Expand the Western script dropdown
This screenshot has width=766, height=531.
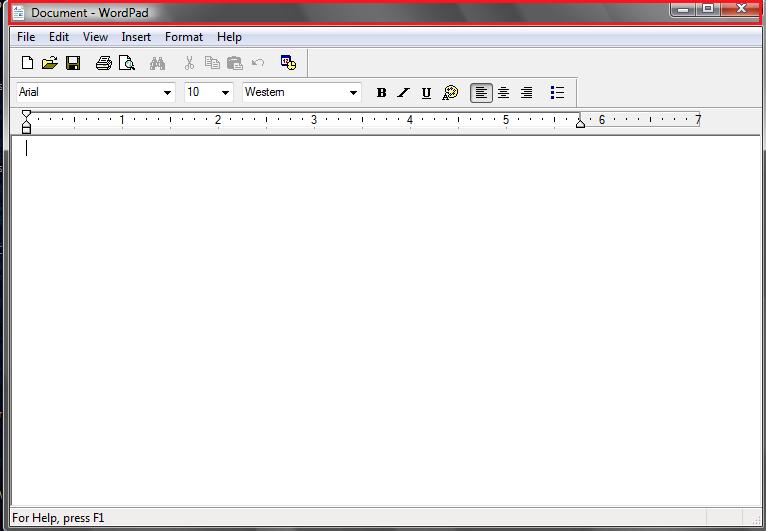[x=353, y=93]
